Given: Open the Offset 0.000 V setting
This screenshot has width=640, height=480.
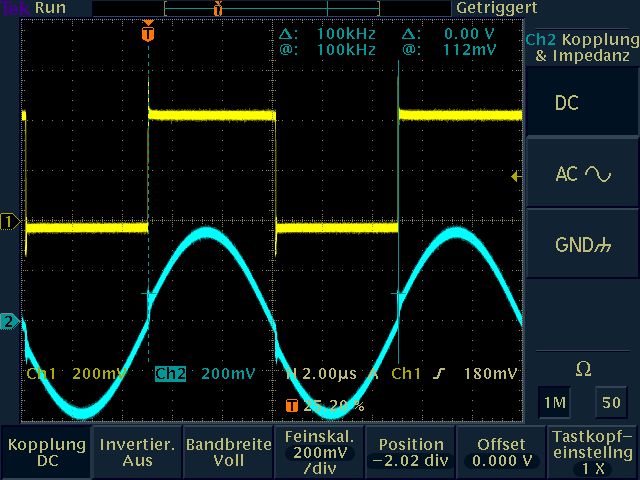Looking at the screenshot, I should tap(501, 453).
